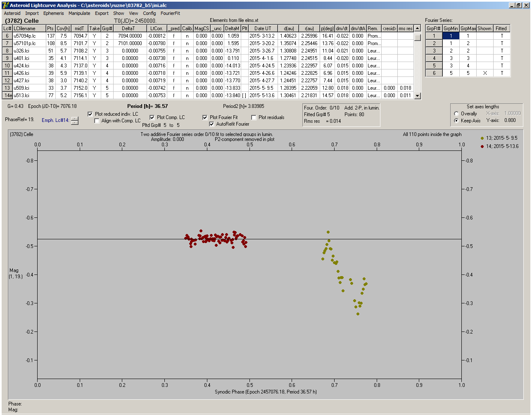Viewport: 532px width, 415px height.
Task: Open the View menu
Action: tap(133, 13)
